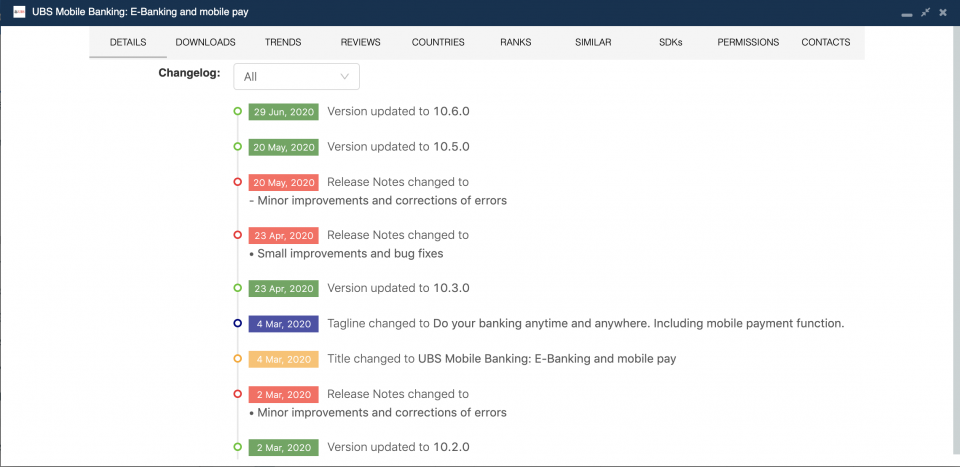Click the green 2 Mar, 2020 version badge
This screenshot has height=467, width=960.
pyautogui.click(x=283, y=447)
